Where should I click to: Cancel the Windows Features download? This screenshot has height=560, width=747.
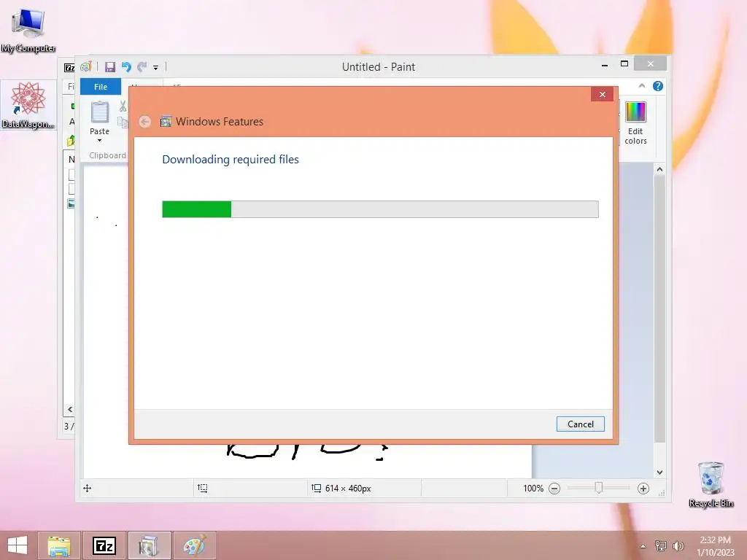click(x=580, y=424)
